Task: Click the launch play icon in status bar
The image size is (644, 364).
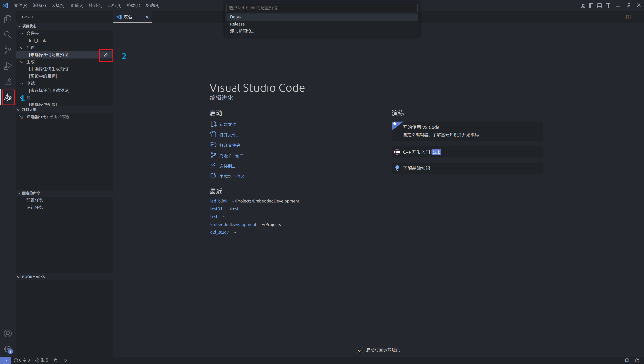Action: (x=65, y=360)
